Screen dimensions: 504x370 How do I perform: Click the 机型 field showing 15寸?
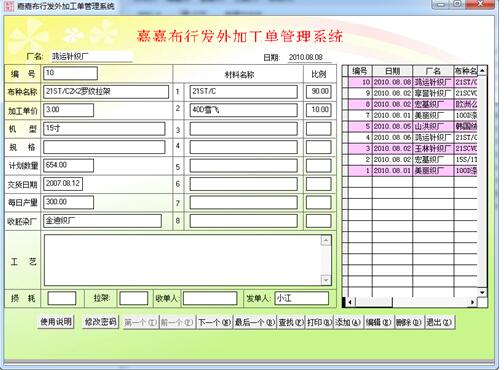coord(104,129)
